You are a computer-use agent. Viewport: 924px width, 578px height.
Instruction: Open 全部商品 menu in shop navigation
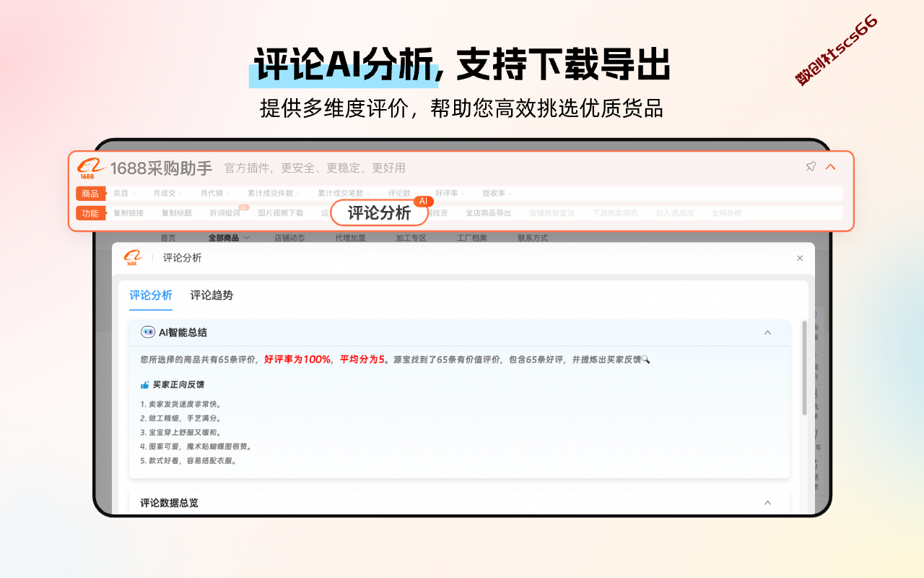229,238
